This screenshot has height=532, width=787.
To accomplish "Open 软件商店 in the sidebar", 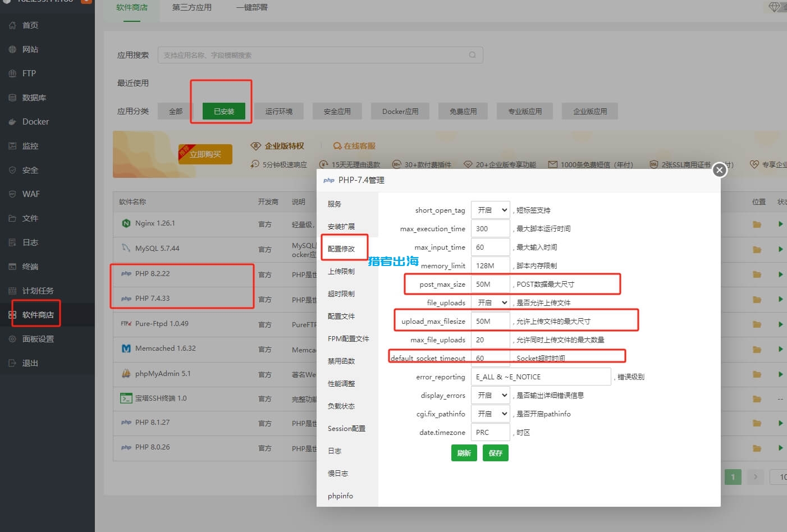I will (38, 315).
